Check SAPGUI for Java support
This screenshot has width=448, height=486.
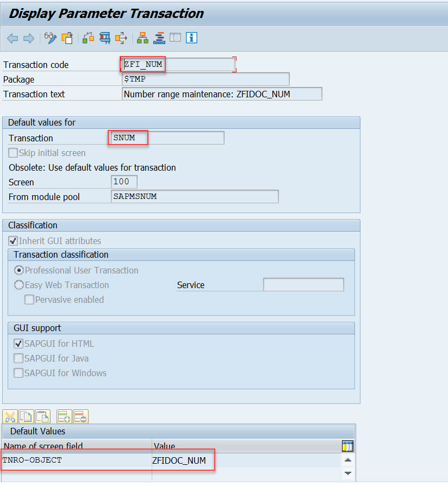(18, 358)
